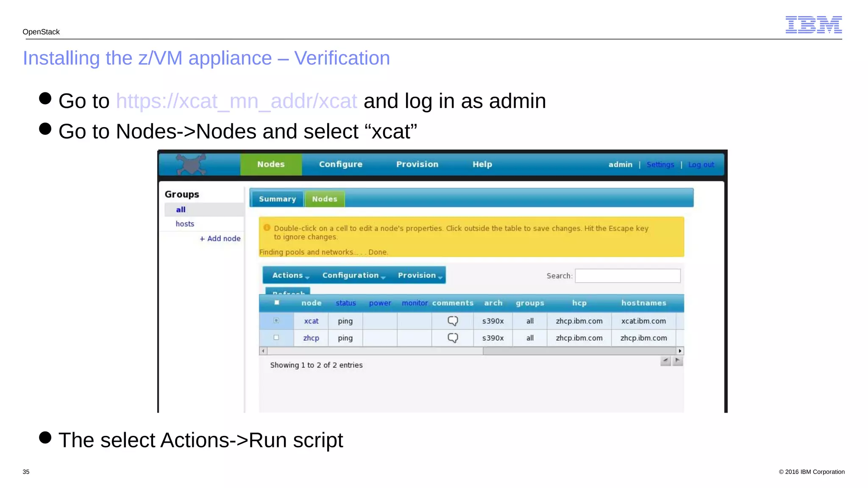Screen dimensions: 868x488
Task: Switch to the Summary tab
Action: click(x=277, y=199)
